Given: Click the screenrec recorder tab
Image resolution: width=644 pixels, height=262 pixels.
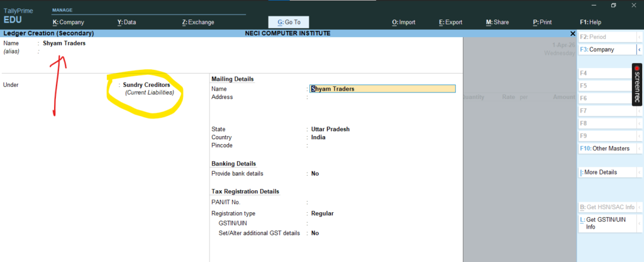Looking at the screenshot, I should tap(638, 84).
